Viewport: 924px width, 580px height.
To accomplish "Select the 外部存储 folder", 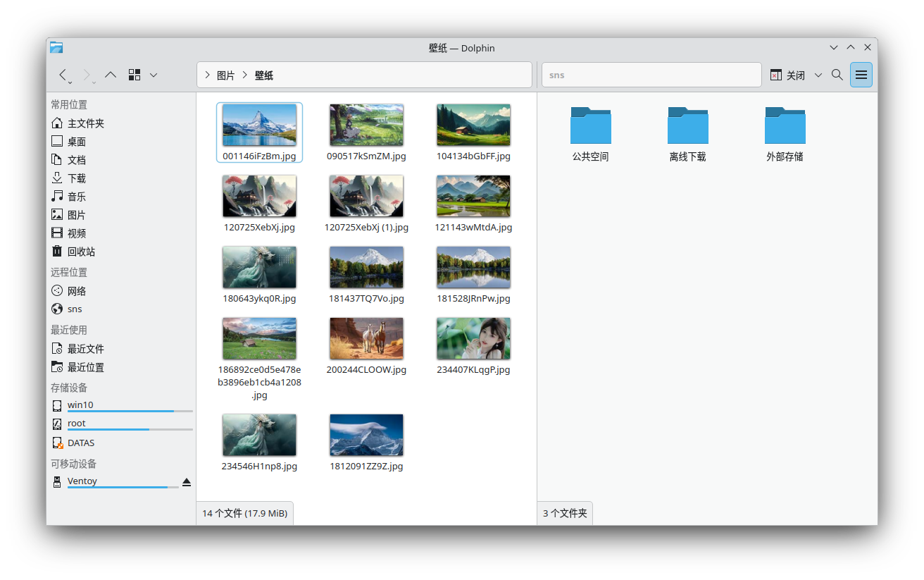I will click(x=785, y=134).
